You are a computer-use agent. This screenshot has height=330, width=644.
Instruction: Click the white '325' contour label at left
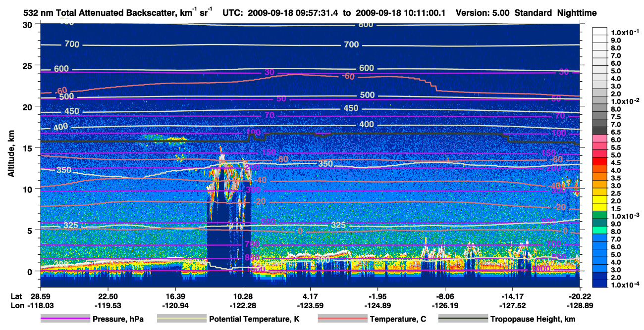point(71,225)
